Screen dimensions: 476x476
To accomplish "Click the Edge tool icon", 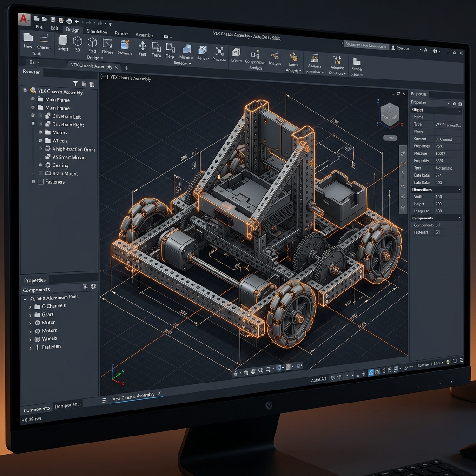I will pos(107,43).
